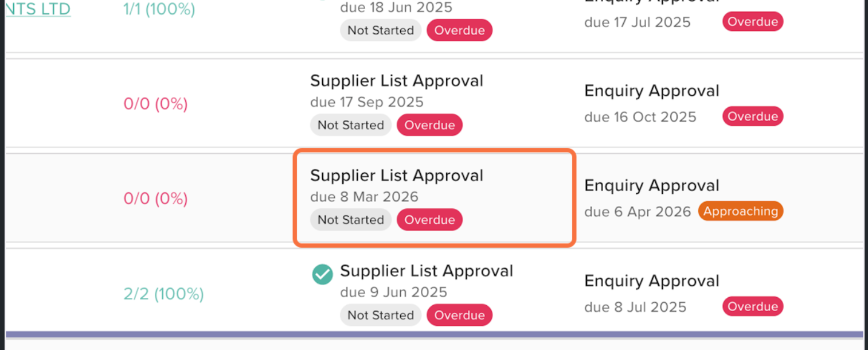This screenshot has height=350, width=868.
Task: Select Enquiry Approval due 6 Apr 2026
Action: (651, 186)
